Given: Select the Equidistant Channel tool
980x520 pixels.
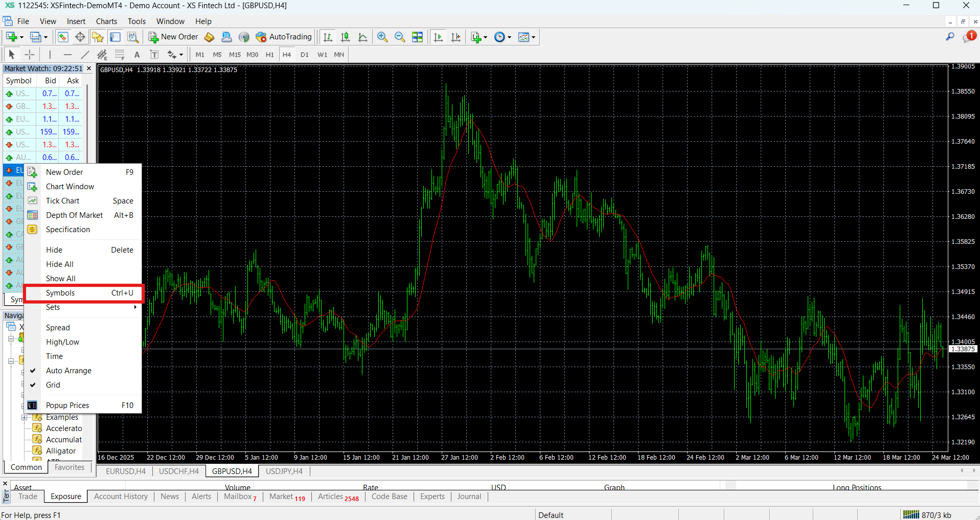Looking at the screenshot, I should point(102,54).
